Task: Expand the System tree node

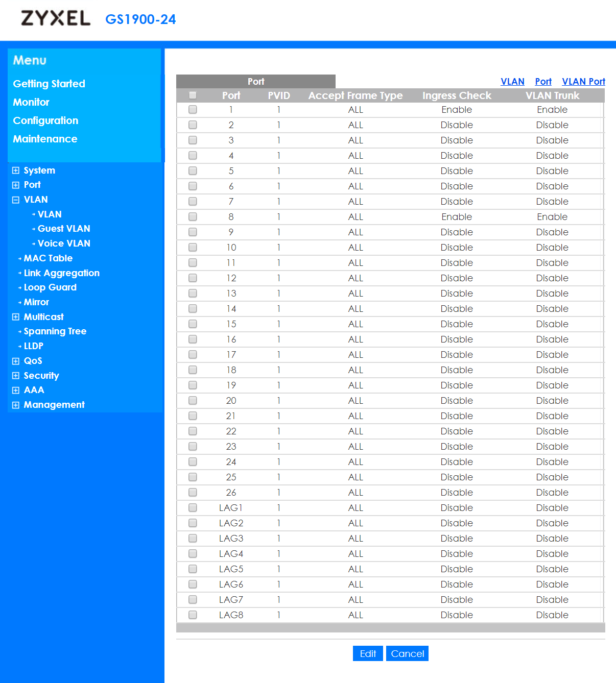Action: click(x=16, y=170)
